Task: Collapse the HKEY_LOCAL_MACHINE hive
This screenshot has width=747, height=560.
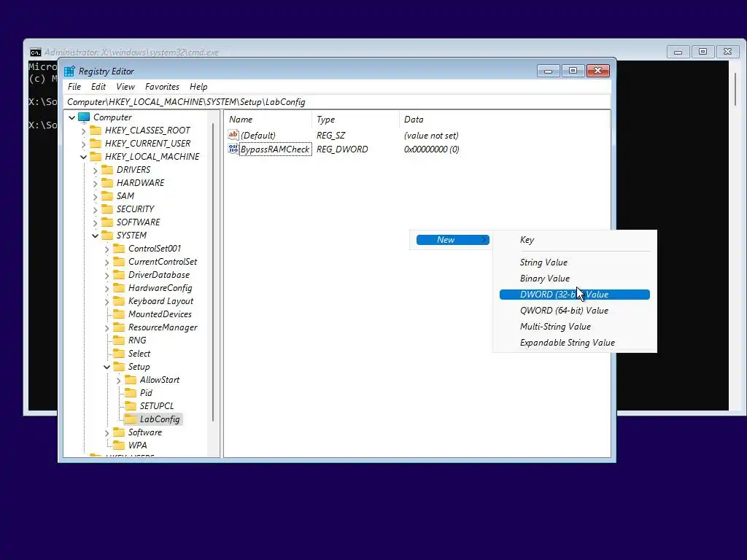Action: pos(84,157)
